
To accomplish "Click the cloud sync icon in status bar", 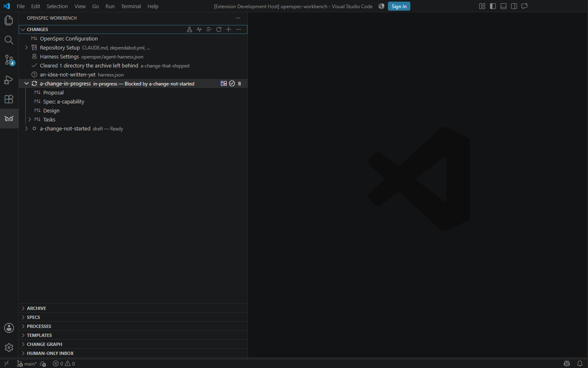I will pos(43,364).
